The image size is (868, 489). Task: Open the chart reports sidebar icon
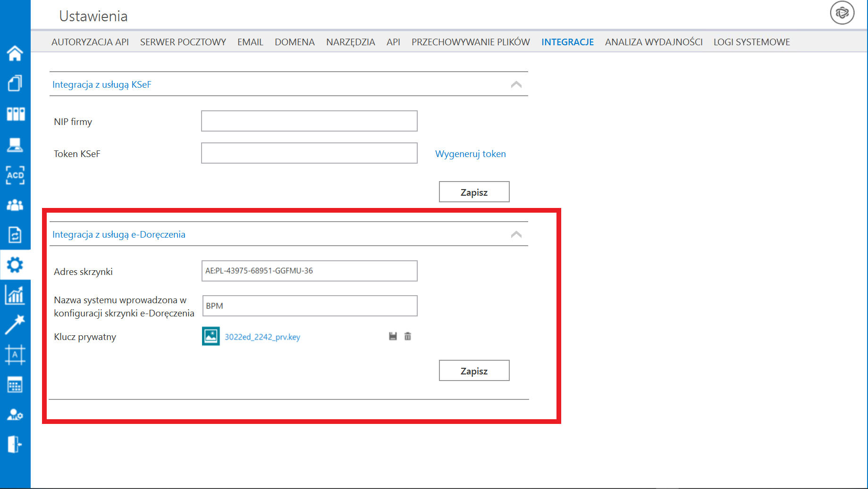pyautogui.click(x=15, y=295)
